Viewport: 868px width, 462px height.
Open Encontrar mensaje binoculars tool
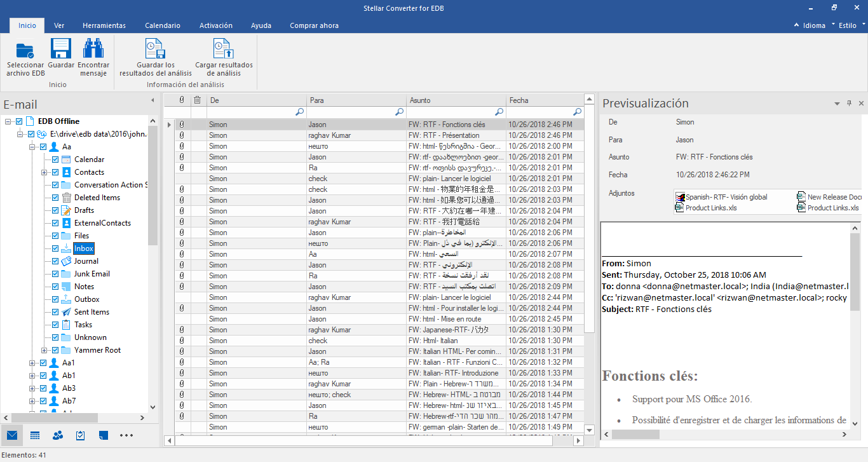pos(93,49)
